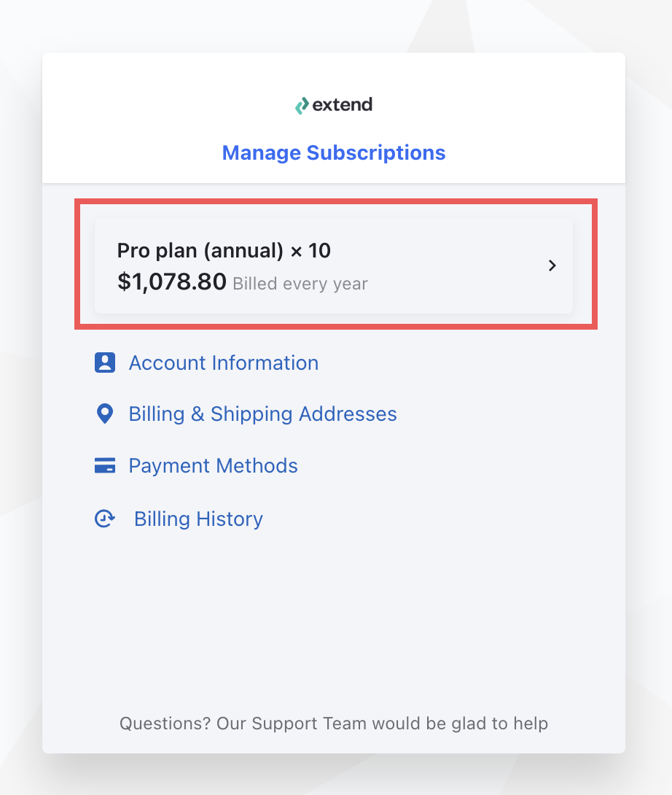Image resolution: width=672 pixels, height=795 pixels.
Task: Open the Account Information link
Action: click(224, 363)
